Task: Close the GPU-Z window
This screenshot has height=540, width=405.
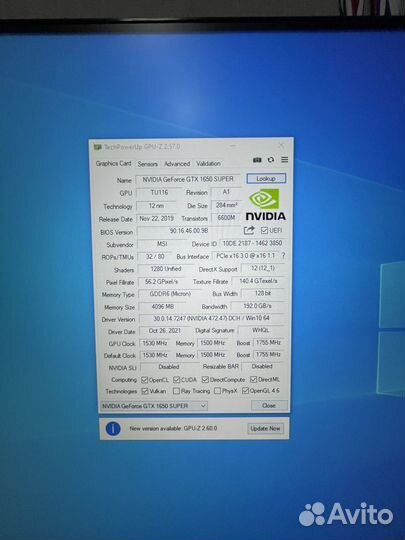Action: pyautogui.click(x=281, y=146)
